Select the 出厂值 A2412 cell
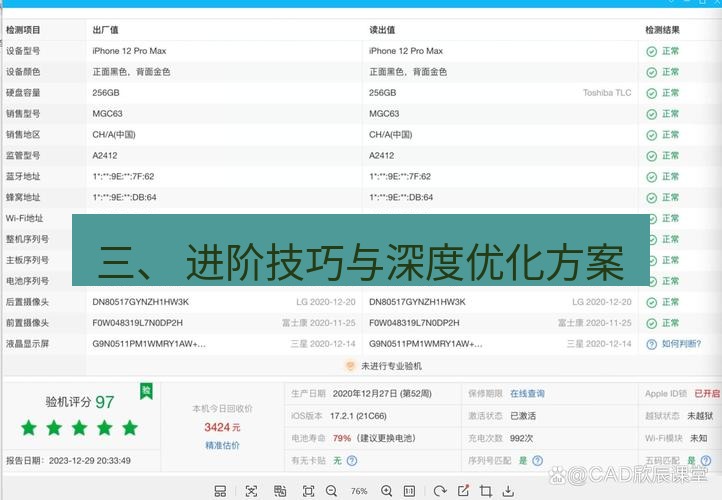The height and width of the screenshot is (500, 722). [x=105, y=156]
